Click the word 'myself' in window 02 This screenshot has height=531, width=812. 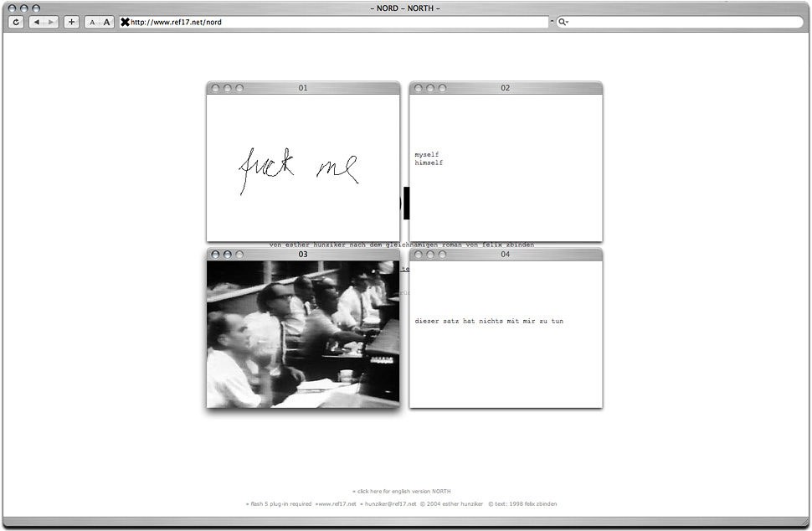(x=427, y=154)
